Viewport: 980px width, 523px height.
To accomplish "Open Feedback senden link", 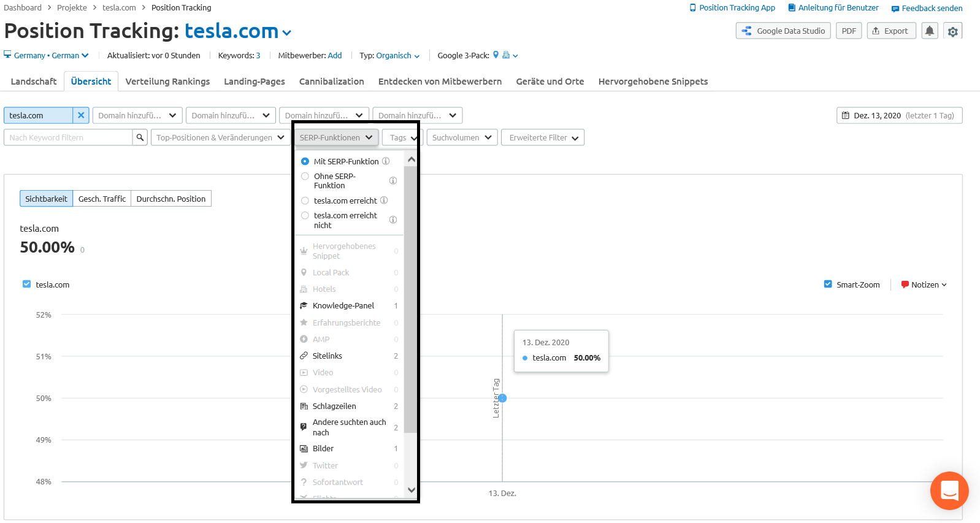I will (x=927, y=8).
